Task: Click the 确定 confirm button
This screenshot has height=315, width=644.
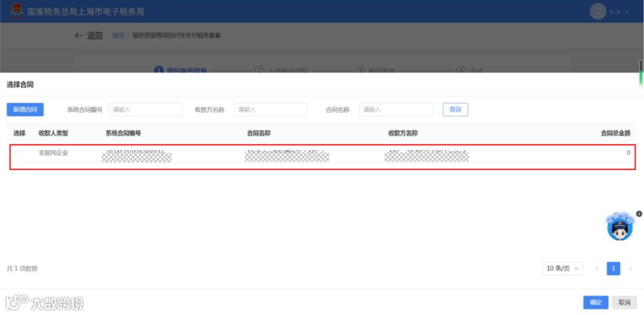Action: [x=596, y=302]
